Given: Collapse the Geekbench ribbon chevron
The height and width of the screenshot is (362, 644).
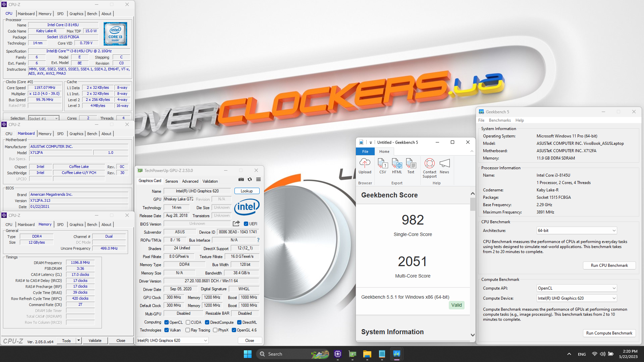Looking at the screenshot, I should pos(472,152).
